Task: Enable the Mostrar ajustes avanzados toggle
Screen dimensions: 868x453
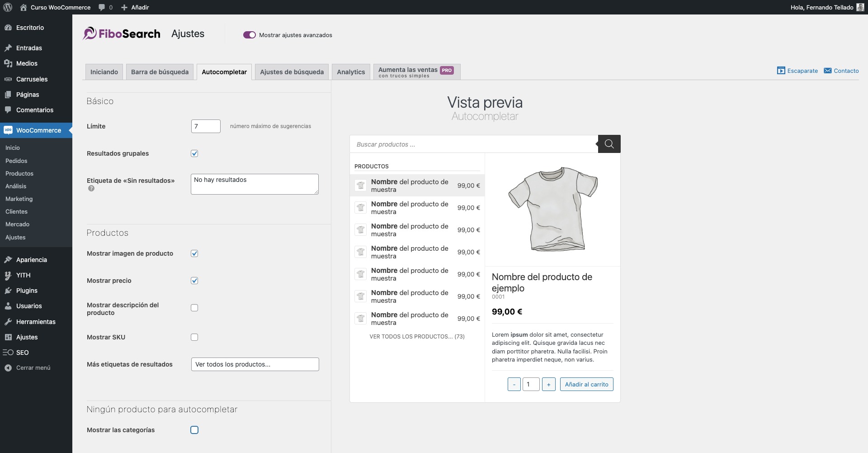Action: tap(250, 34)
